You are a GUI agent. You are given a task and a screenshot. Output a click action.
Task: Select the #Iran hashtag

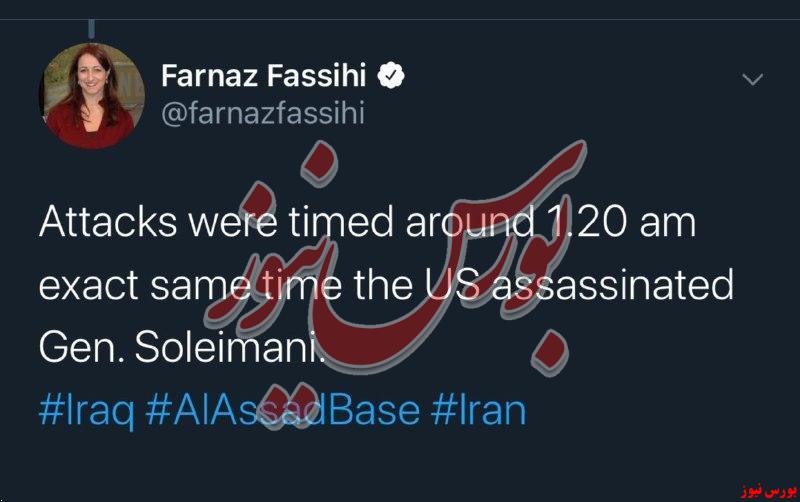478,410
